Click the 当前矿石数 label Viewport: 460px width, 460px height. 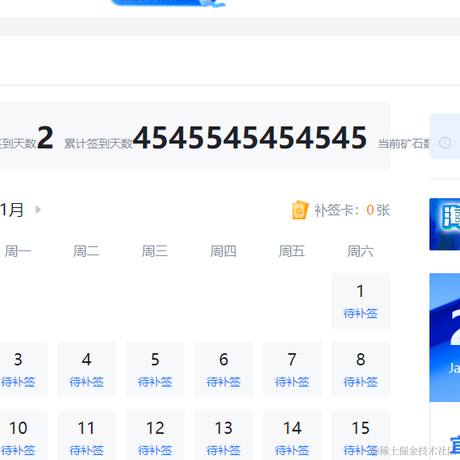tap(404, 144)
